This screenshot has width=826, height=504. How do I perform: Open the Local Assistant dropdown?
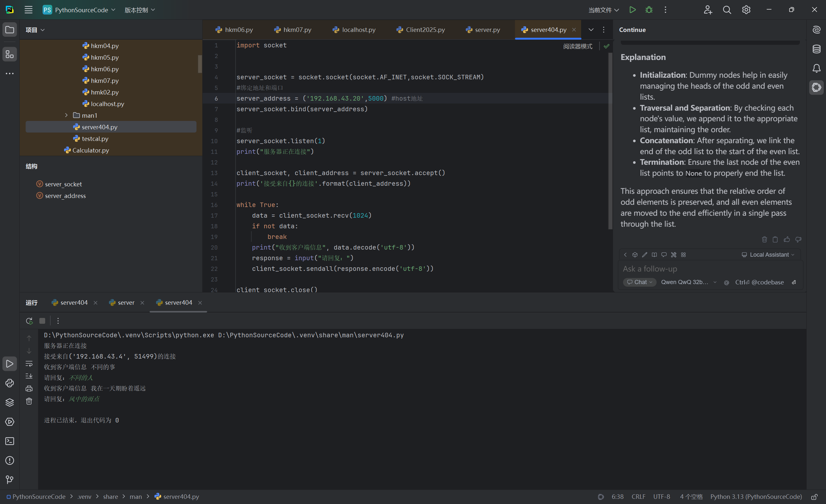pos(768,255)
